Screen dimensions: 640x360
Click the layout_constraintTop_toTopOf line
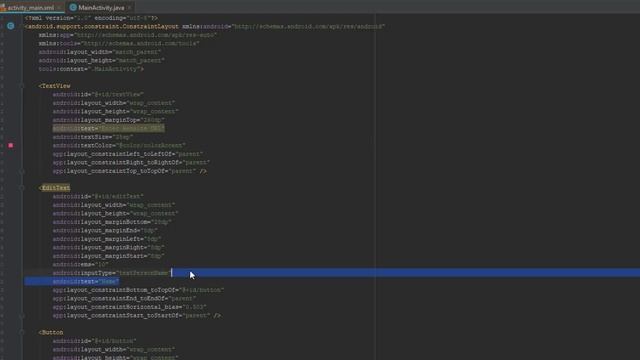[x=129, y=171]
